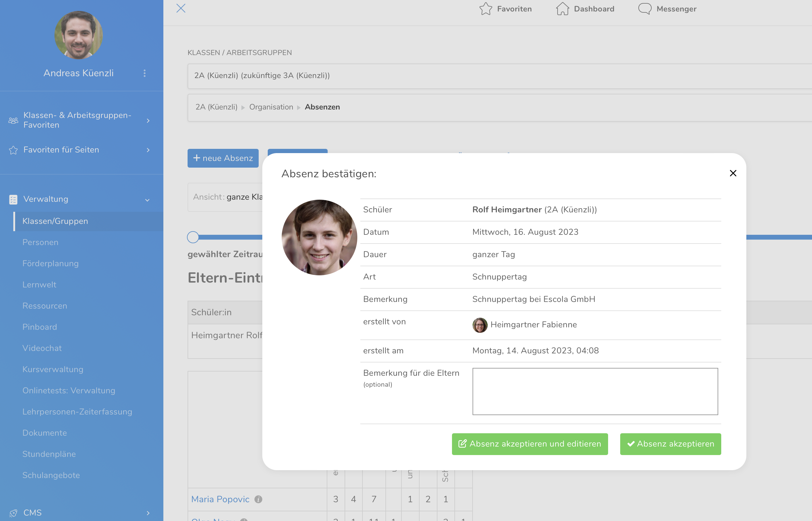Close the Absenz bestätigen dialog
This screenshot has width=812, height=521.
coord(733,173)
